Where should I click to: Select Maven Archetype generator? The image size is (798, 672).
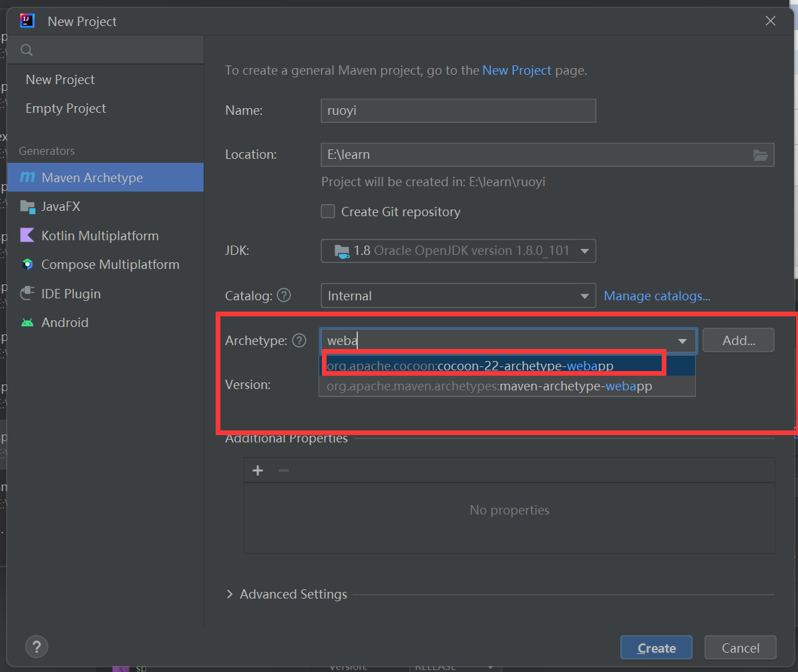pyautogui.click(x=106, y=178)
